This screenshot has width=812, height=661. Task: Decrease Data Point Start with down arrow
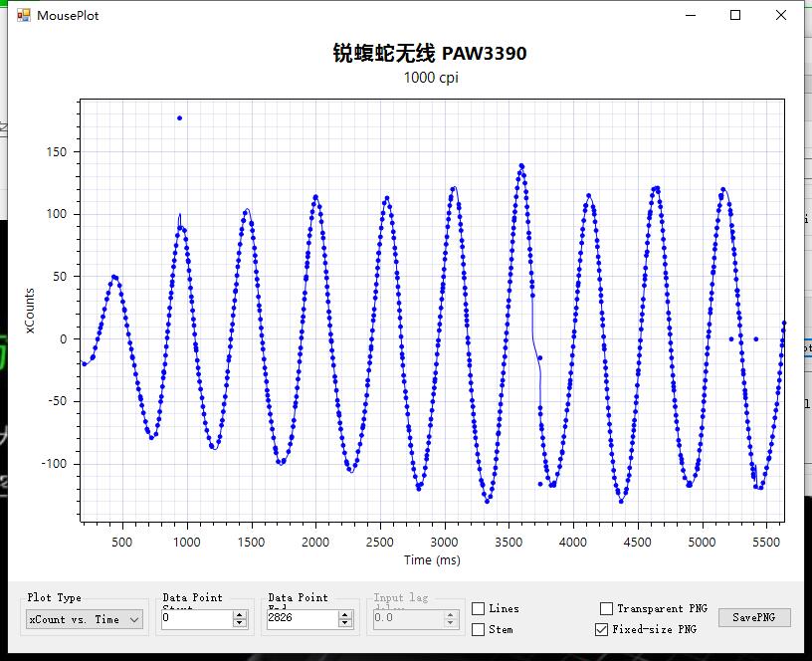(240, 623)
